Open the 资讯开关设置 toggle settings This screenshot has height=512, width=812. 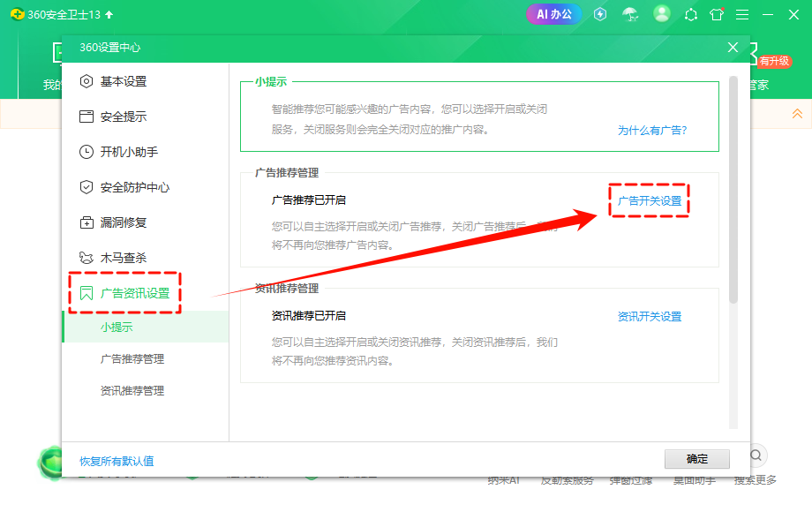pyautogui.click(x=649, y=316)
